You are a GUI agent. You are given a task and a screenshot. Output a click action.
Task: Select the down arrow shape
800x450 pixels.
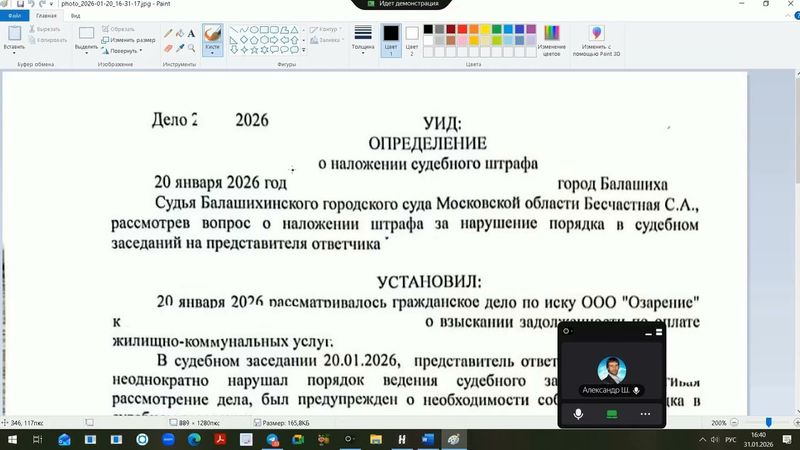pos(234,49)
